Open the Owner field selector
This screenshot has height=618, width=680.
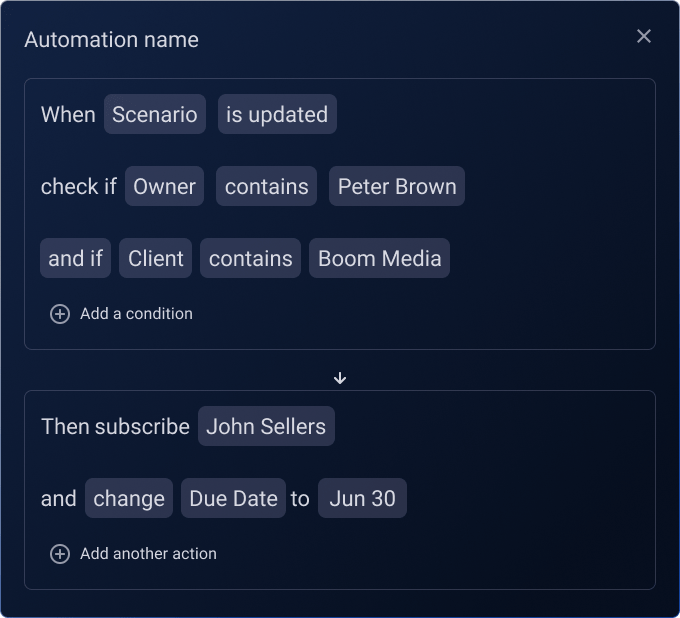[164, 186]
